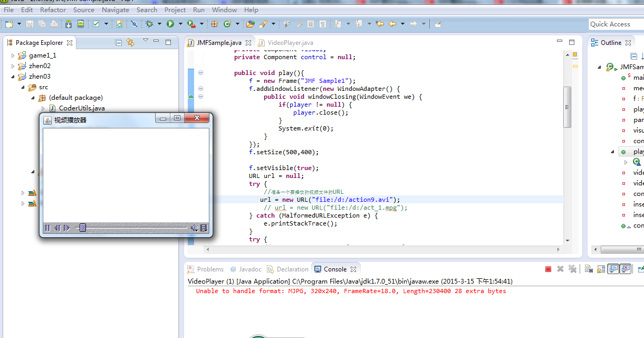Image resolution: width=644 pixels, height=338 pixels.
Task: Collapse the zhen03 project node
Action: point(13,77)
